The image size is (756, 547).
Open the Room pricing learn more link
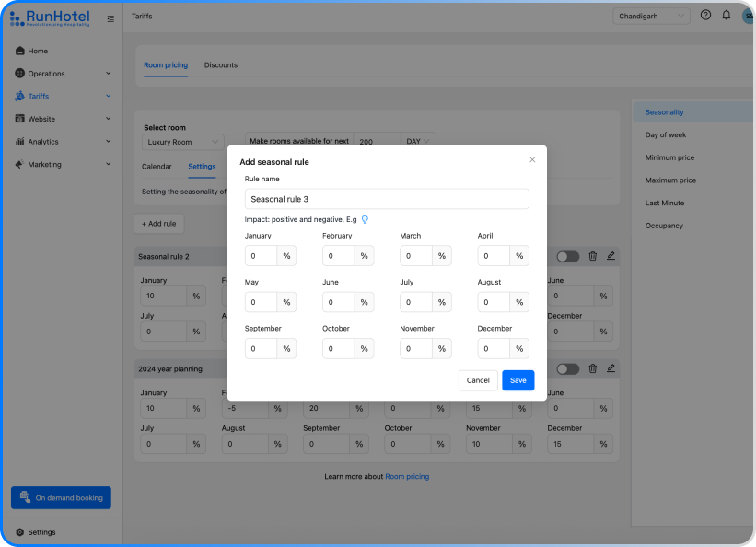pyautogui.click(x=407, y=477)
